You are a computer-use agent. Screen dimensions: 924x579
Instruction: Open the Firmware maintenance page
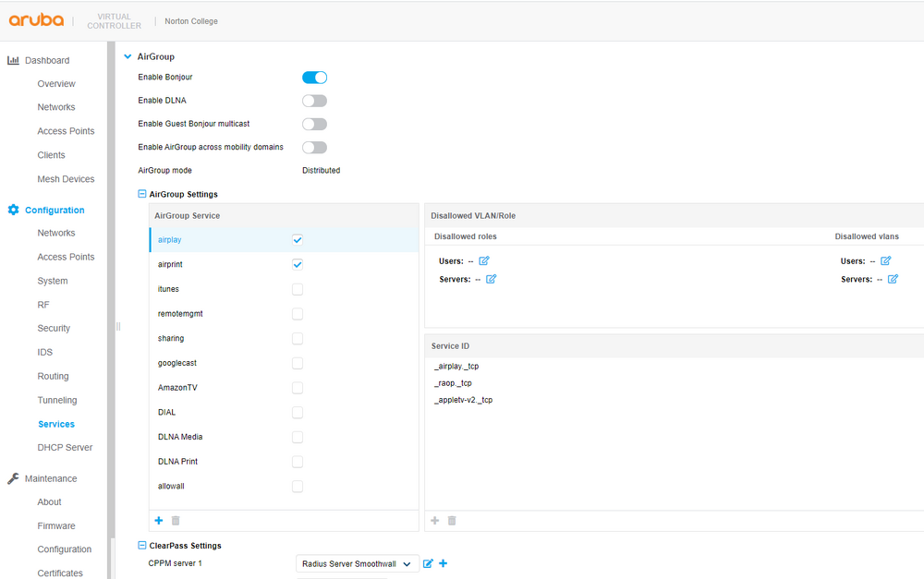(56, 526)
